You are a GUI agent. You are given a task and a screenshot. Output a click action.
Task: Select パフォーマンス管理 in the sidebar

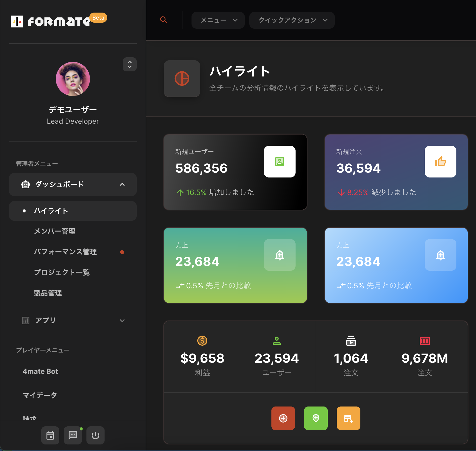[x=65, y=252]
